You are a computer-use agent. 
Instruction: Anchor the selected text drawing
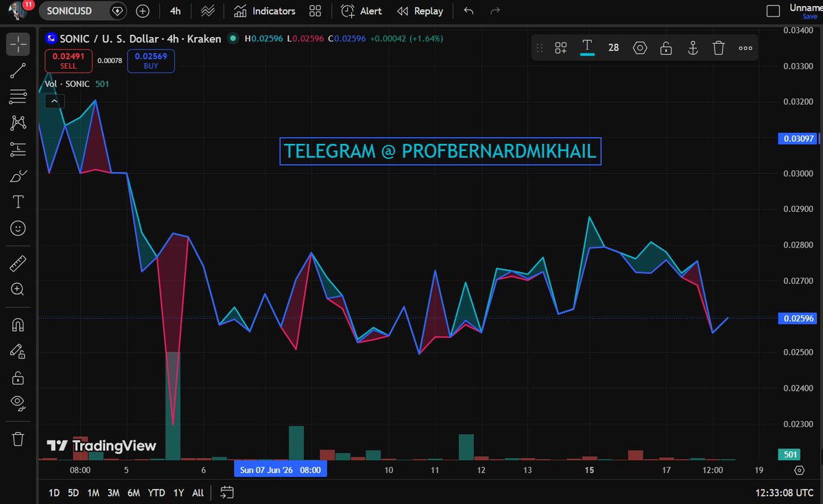(693, 47)
